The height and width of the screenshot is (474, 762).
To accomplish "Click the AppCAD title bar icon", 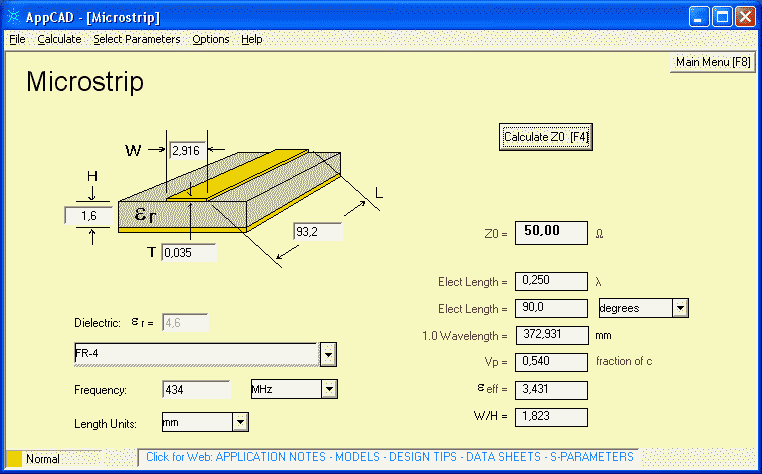I will (x=13, y=17).
